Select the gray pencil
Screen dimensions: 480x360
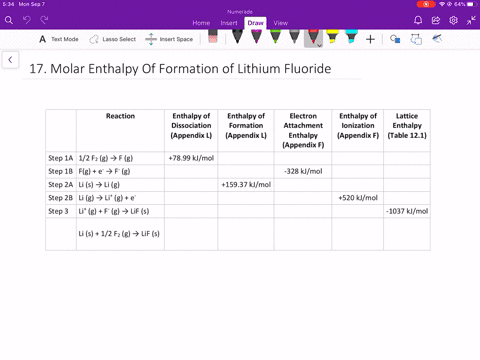point(294,36)
